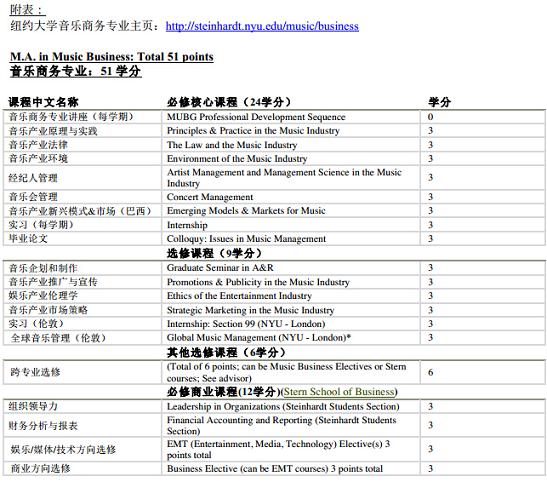Click the 6 credits cell for cross-major electives
Viewport: 547px width, 482px height.
pyautogui.click(x=483, y=372)
